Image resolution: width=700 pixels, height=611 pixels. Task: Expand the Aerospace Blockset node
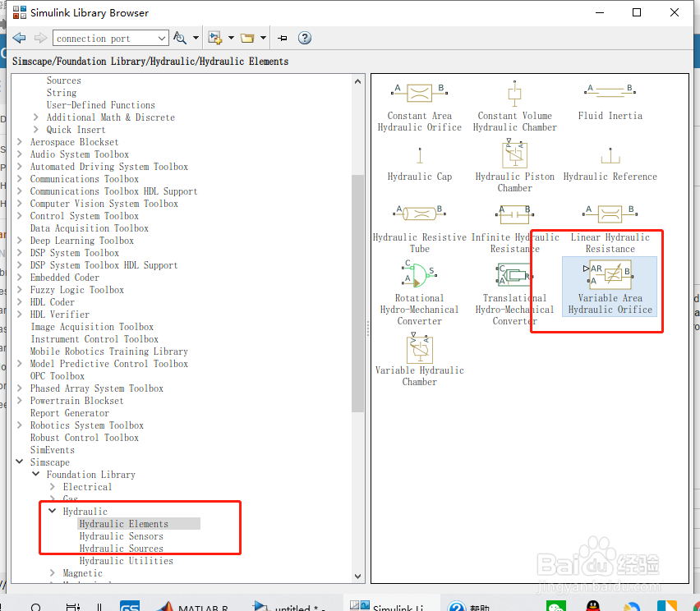tap(19, 141)
